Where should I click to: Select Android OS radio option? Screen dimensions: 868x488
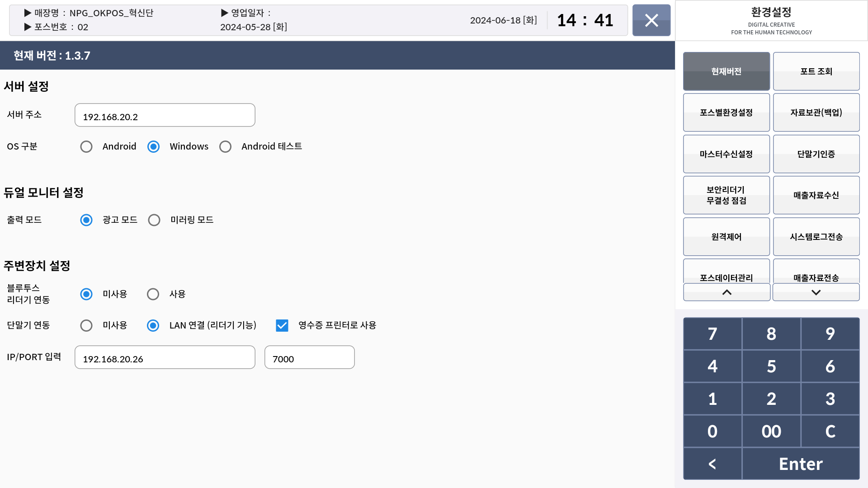point(86,147)
